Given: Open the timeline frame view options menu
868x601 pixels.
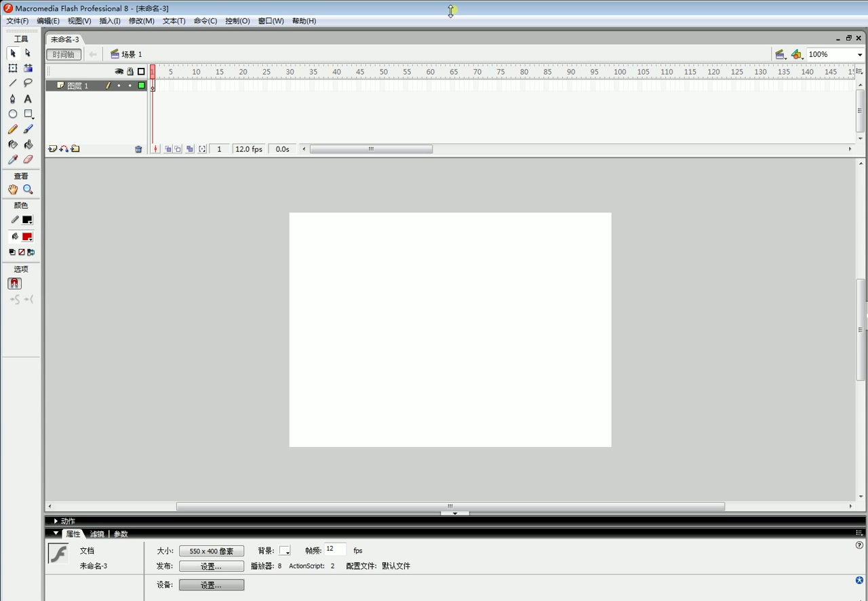Looking at the screenshot, I should pyautogui.click(x=859, y=71).
